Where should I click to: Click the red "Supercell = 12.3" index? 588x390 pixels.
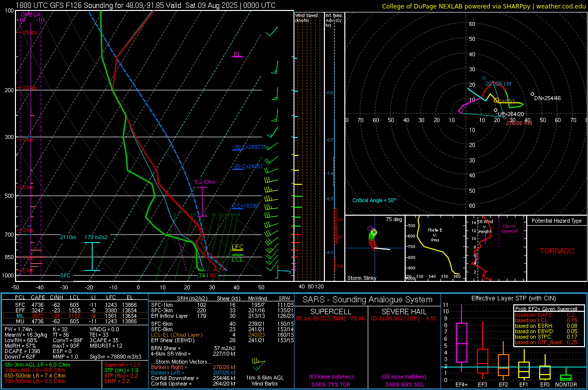click(x=122, y=365)
